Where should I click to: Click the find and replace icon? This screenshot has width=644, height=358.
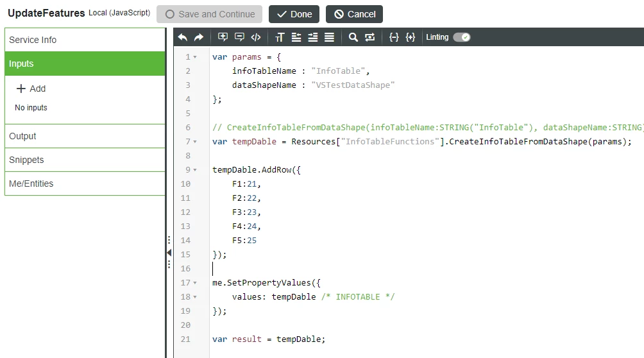[369, 37]
